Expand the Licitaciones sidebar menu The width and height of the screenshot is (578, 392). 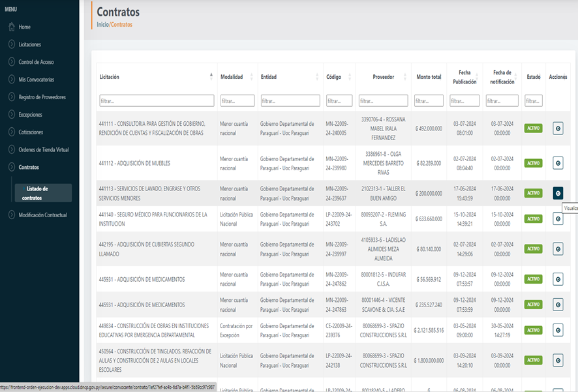(29, 44)
